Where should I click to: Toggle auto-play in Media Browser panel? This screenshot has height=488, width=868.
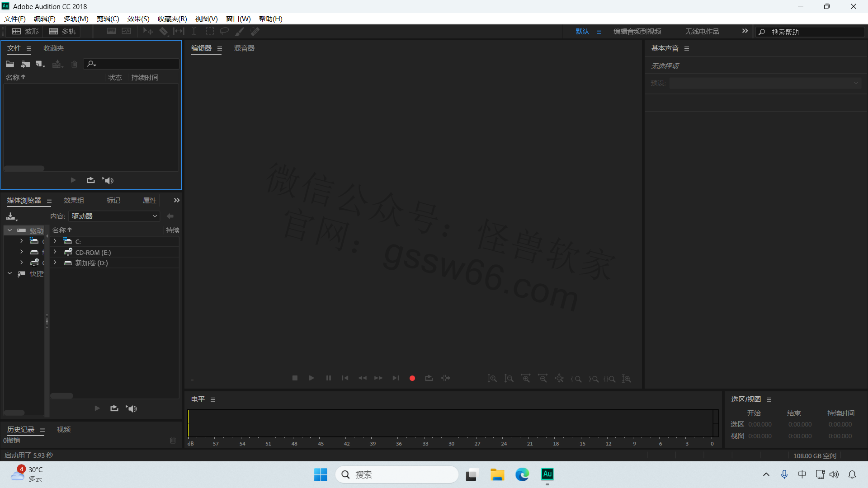(x=132, y=408)
